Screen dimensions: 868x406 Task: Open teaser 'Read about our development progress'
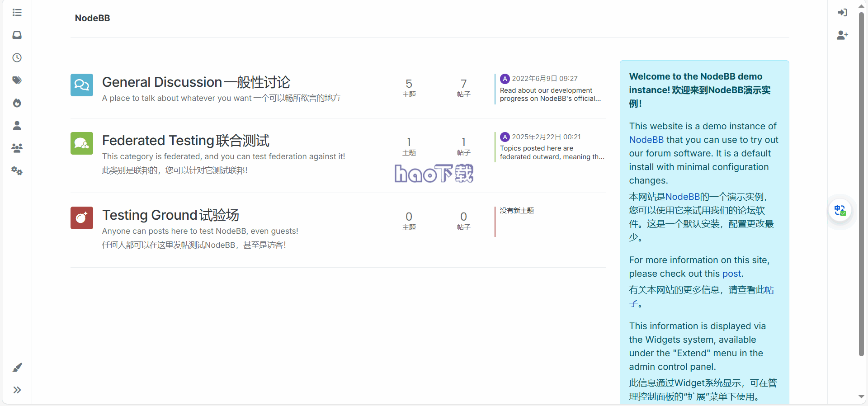click(x=551, y=94)
